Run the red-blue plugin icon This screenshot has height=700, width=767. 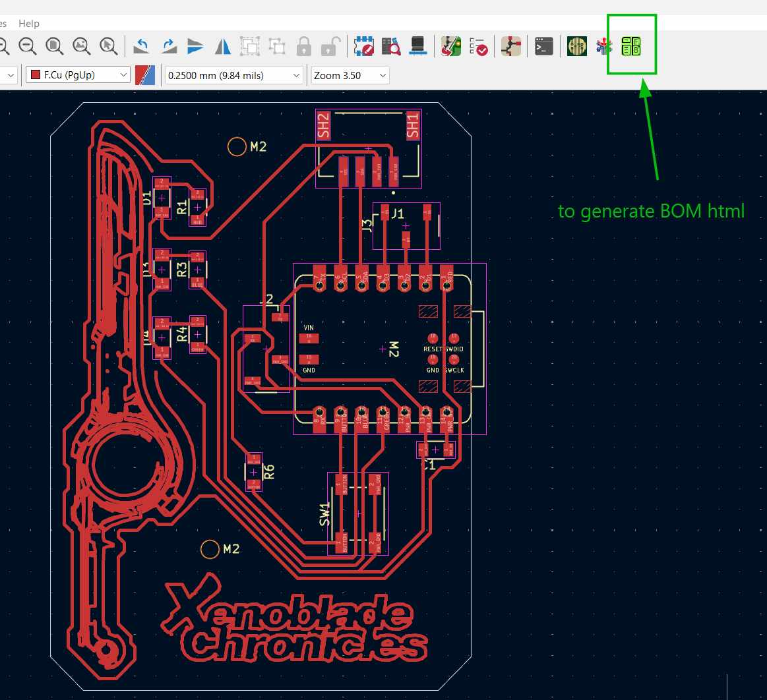point(604,46)
